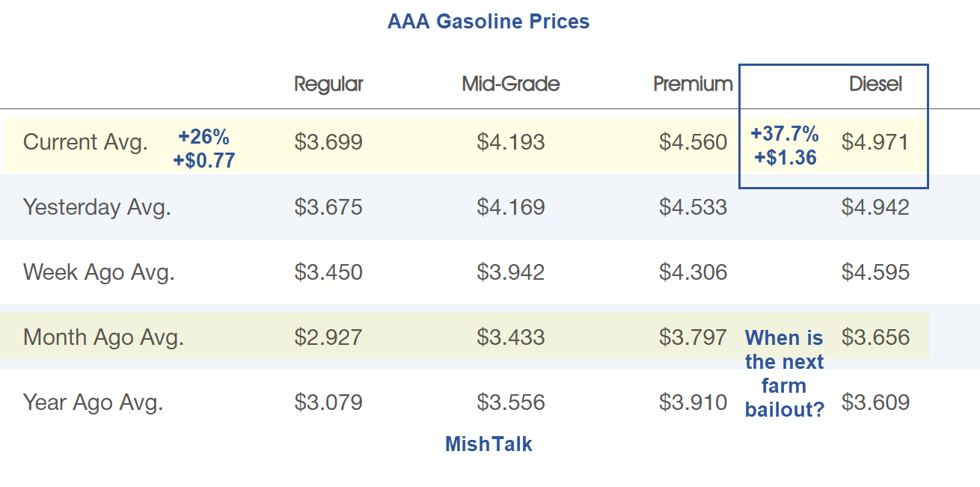Select the Current Avg. row label

(x=85, y=142)
